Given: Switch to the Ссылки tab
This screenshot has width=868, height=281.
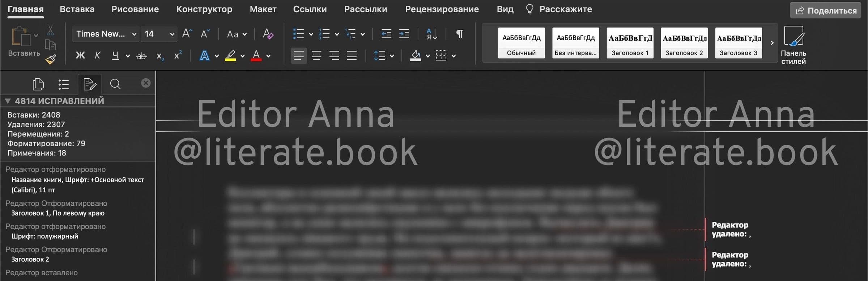Looking at the screenshot, I should coord(310,9).
